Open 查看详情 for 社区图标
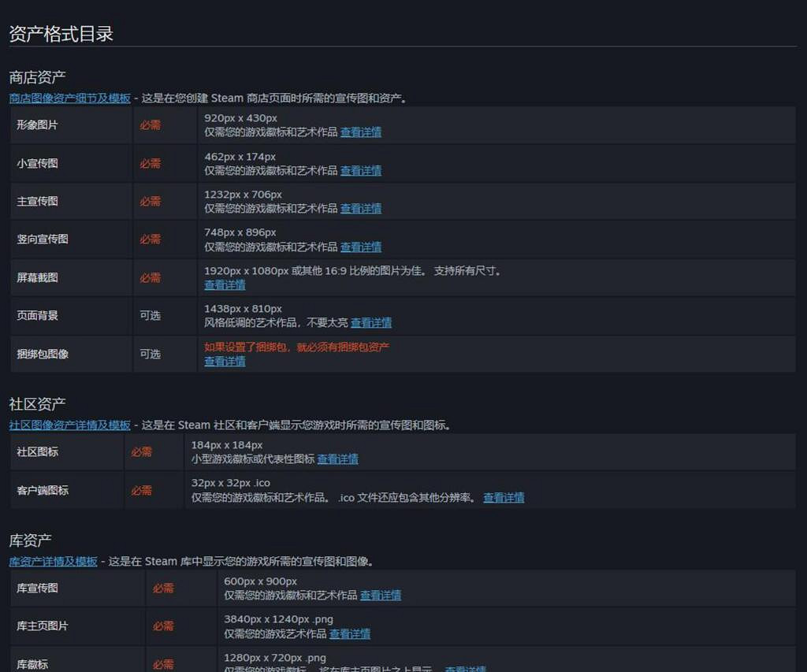The width and height of the screenshot is (807, 672). point(338,459)
